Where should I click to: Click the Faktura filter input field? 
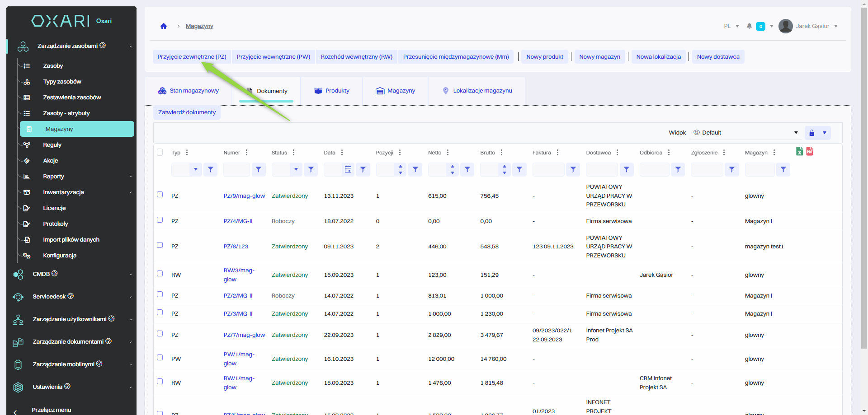(548, 169)
